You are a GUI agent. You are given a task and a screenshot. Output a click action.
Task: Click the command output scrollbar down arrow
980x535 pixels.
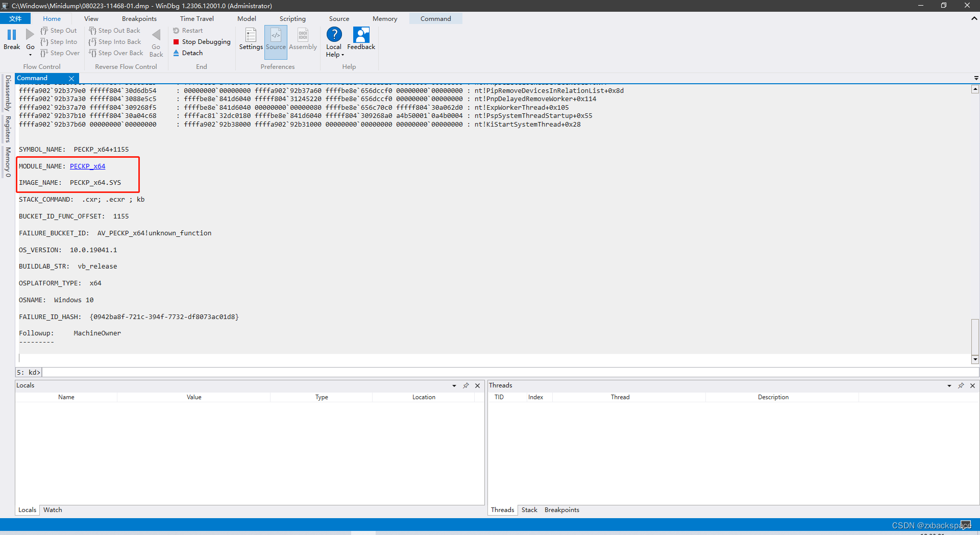pos(975,359)
